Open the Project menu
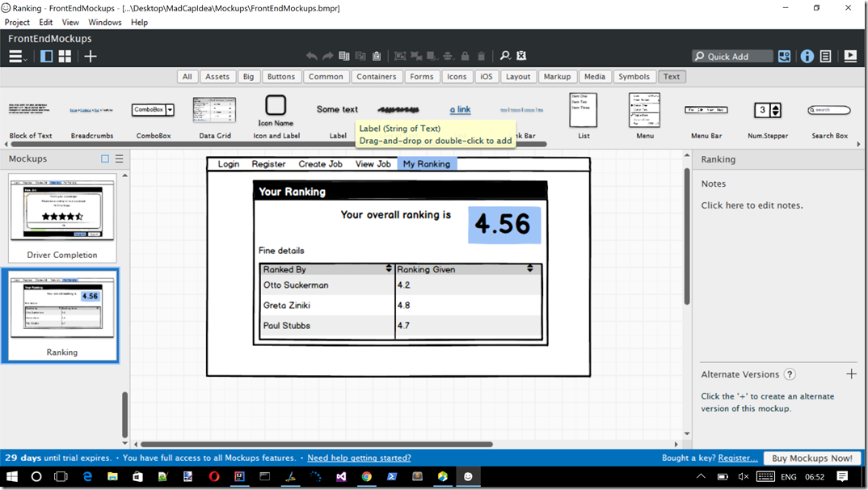This screenshot has width=868, height=490. point(17,22)
